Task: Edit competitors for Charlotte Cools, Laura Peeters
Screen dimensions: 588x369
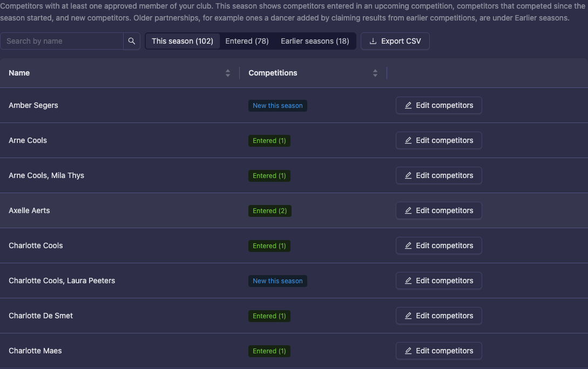Action: [439, 281]
